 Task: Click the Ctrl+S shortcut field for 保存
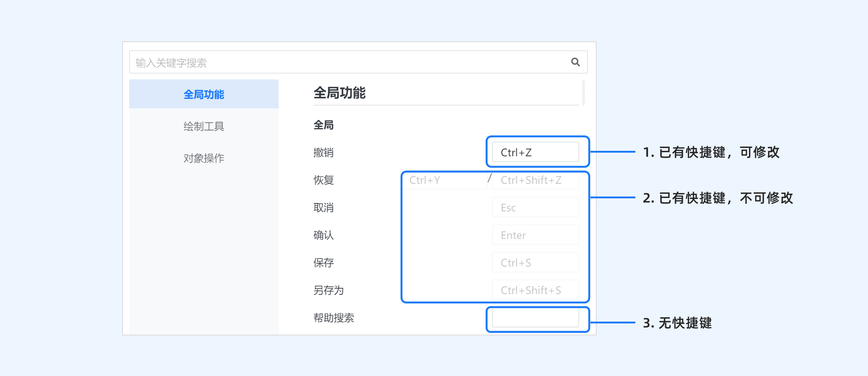(535, 262)
